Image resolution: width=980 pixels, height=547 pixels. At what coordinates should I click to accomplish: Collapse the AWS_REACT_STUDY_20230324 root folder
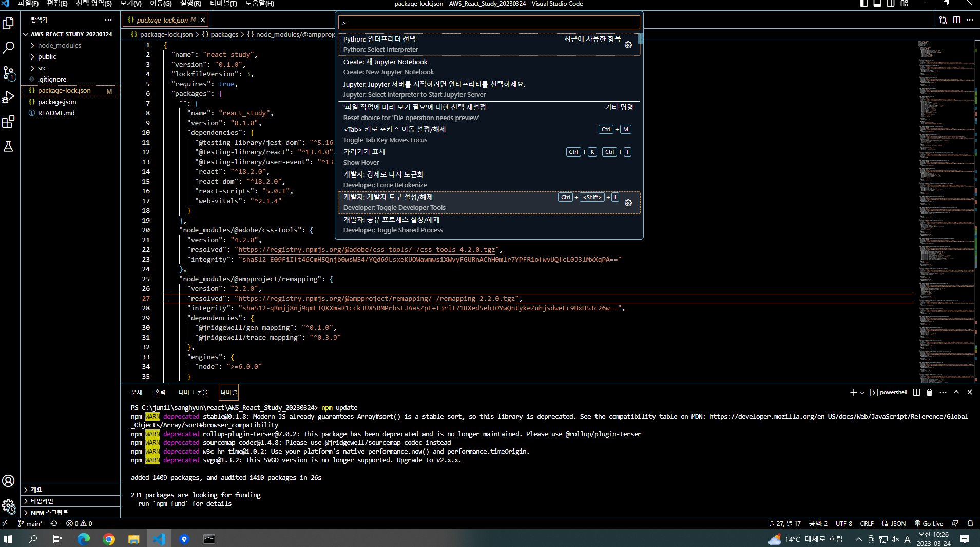(71, 34)
